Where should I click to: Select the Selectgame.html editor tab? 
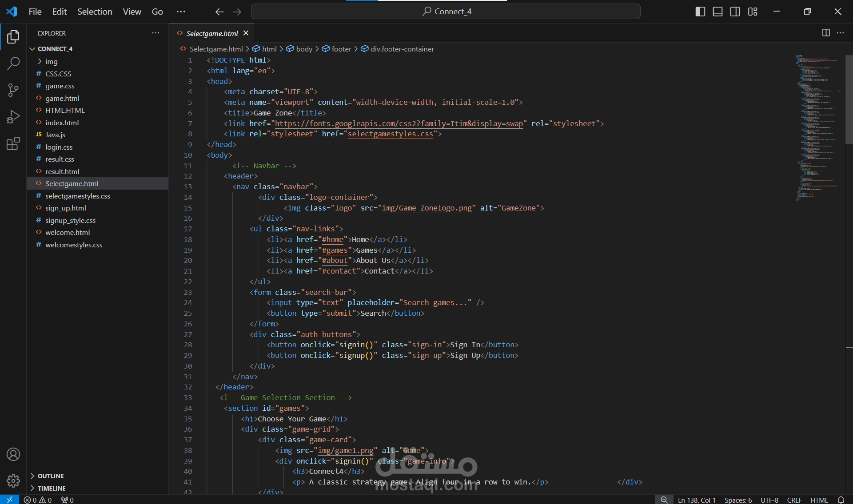[x=212, y=33]
